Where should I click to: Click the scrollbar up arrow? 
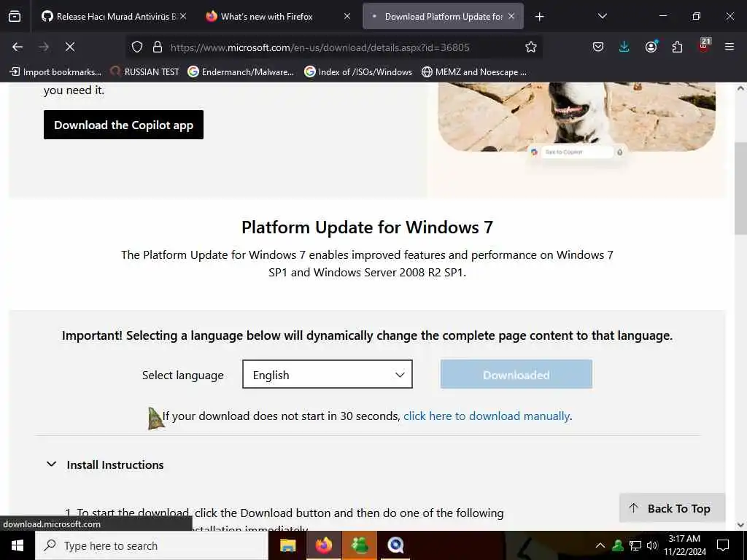click(x=740, y=88)
